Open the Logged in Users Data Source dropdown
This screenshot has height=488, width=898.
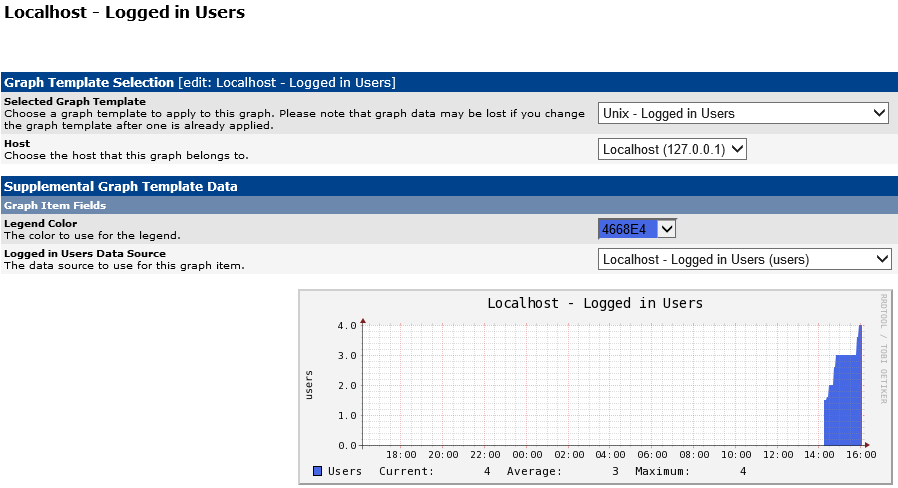(744, 259)
